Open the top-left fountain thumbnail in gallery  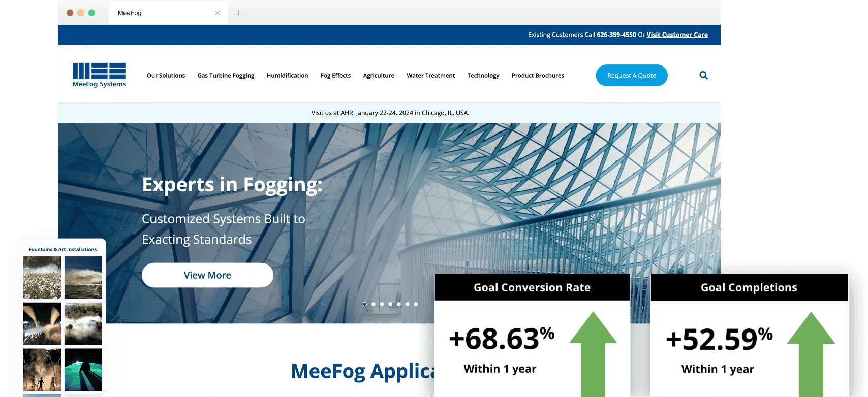click(42, 278)
